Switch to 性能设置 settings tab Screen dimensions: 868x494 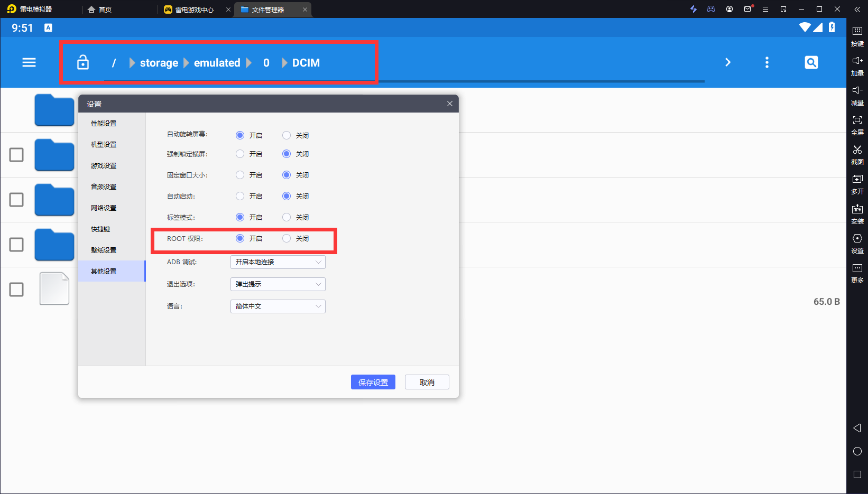point(104,124)
